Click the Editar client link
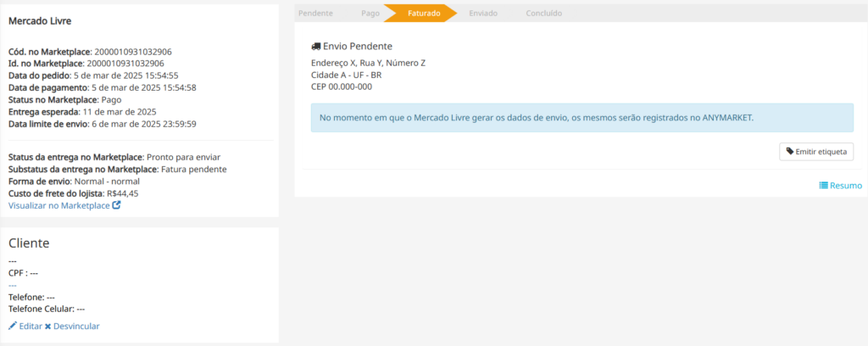The image size is (868, 346). (x=25, y=326)
